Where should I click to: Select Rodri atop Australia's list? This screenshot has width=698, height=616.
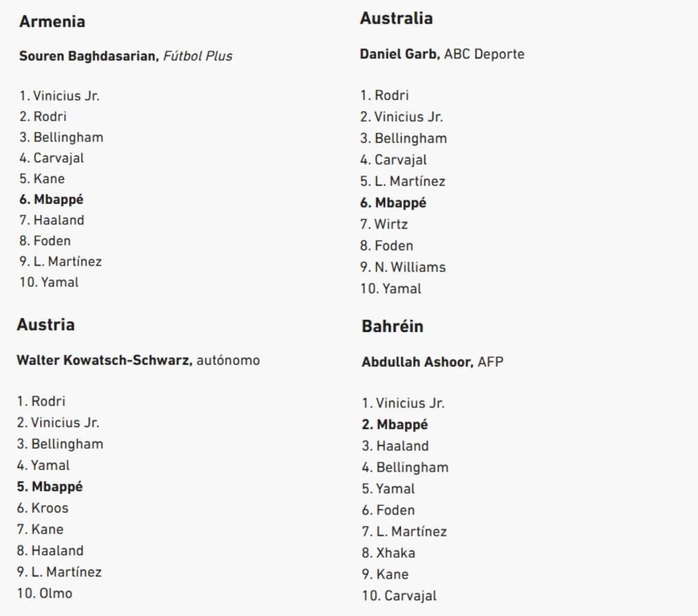point(391,95)
